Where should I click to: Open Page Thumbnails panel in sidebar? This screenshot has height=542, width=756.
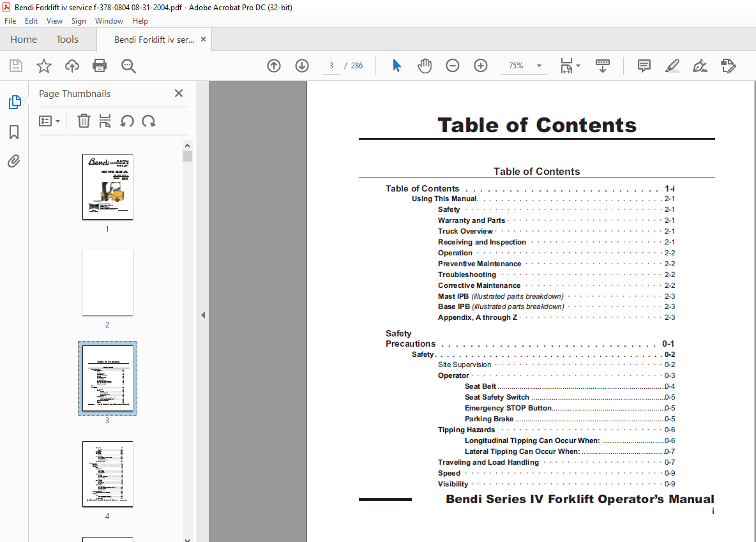[x=15, y=102]
